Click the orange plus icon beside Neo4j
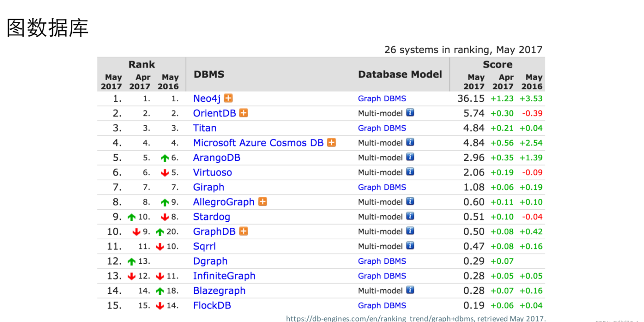 [228, 98]
